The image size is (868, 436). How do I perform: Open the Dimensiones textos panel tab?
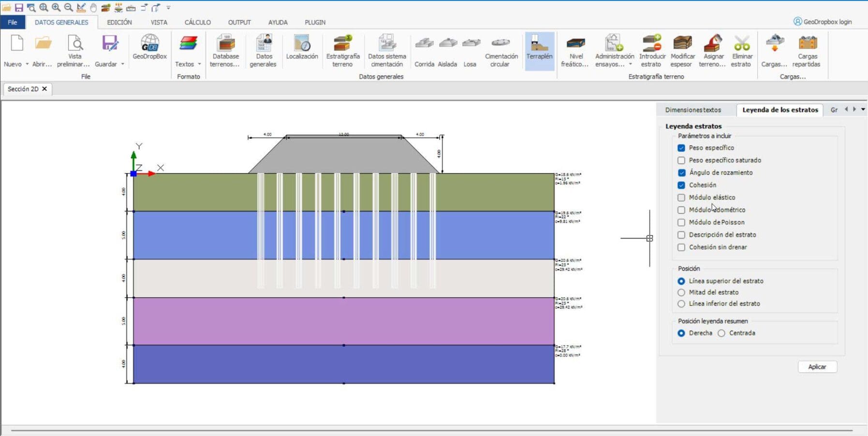click(693, 110)
